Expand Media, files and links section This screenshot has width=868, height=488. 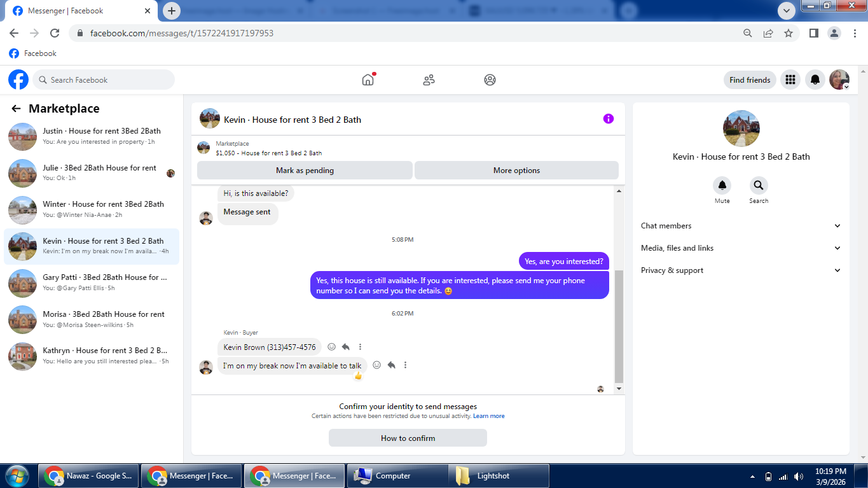tap(741, 248)
